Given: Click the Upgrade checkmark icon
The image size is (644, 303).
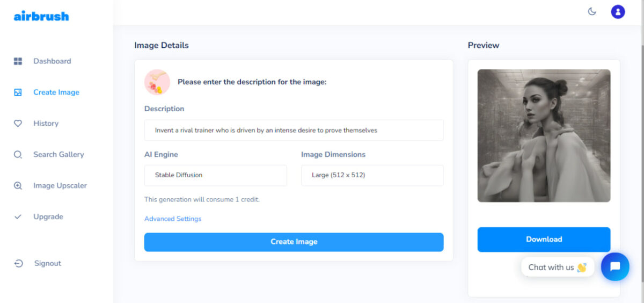Looking at the screenshot, I should pyautogui.click(x=18, y=217).
